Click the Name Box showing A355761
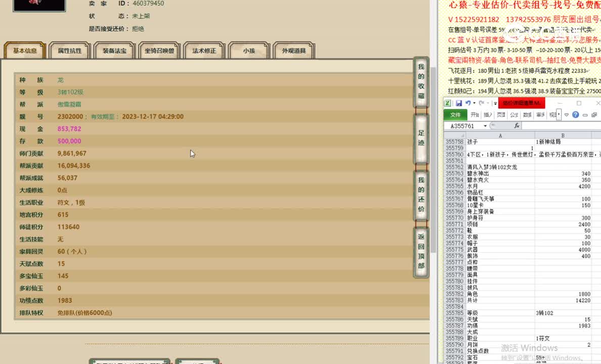This screenshot has width=601, height=364. click(463, 125)
